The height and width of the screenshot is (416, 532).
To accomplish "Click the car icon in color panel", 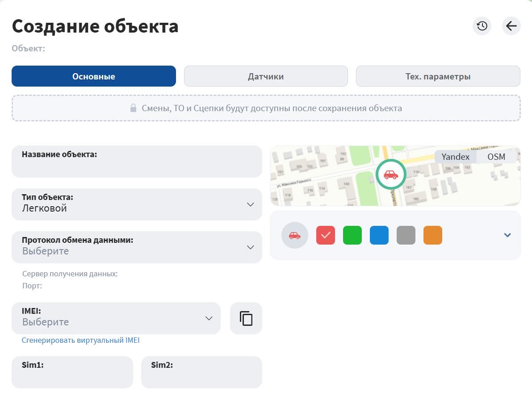I will (294, 235).
